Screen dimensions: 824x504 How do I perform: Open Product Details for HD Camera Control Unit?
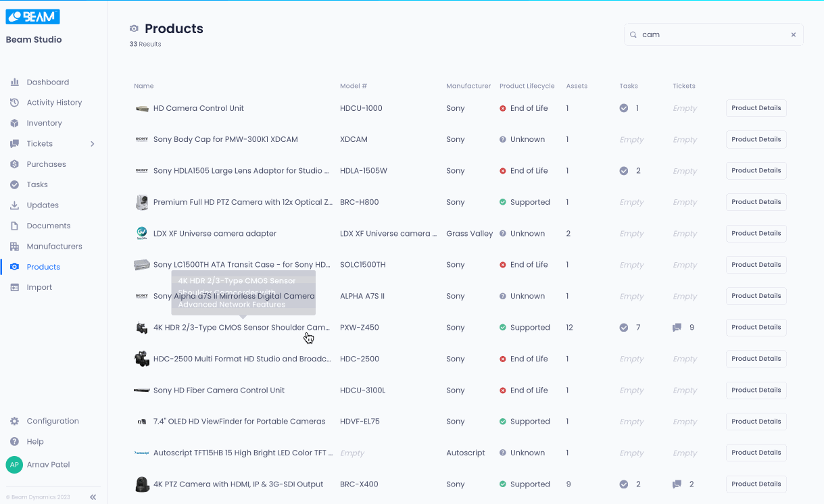pyautogui.click(x=756, y=108)
